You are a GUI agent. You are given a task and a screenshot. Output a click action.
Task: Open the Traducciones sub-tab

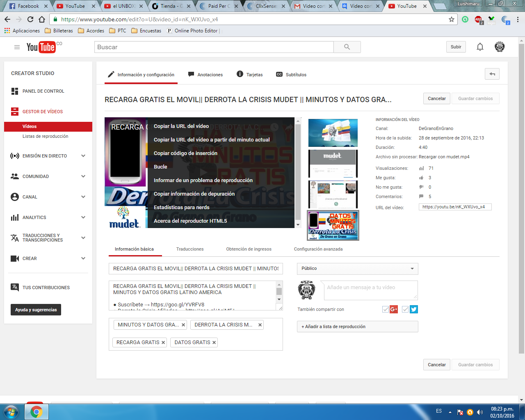pos(190,249)
